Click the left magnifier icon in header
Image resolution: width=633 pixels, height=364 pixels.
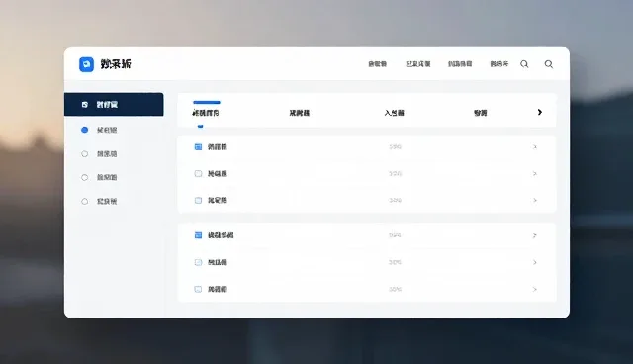(x=524, y=64)
